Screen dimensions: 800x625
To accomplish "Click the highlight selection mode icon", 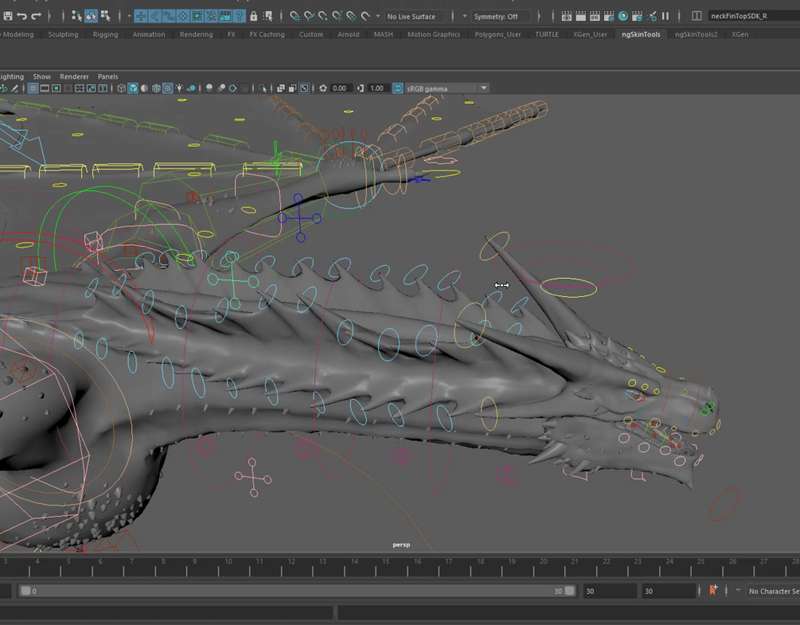I will point(267,16).
